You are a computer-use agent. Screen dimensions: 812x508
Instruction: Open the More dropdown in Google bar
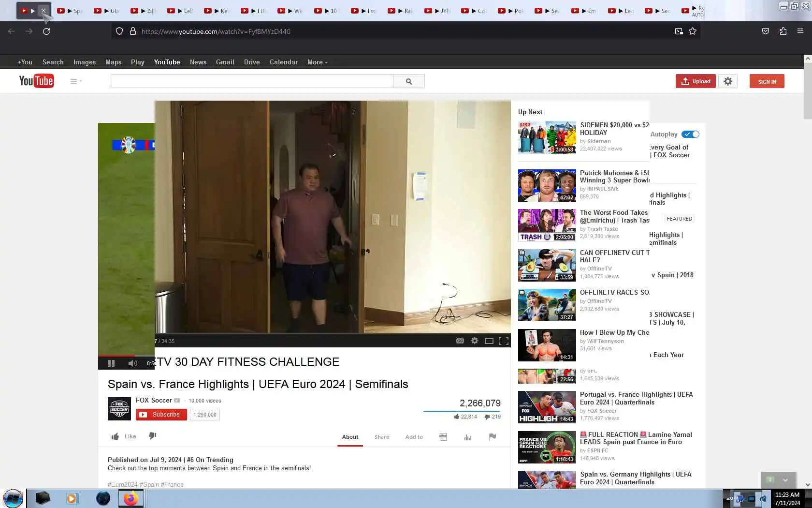tap(317, 62)
